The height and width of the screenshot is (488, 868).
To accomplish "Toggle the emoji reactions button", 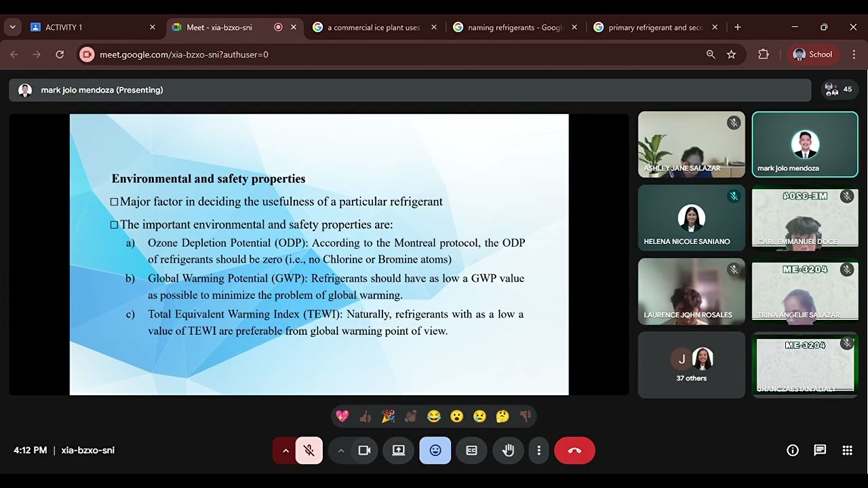I will click(x=435, y=451).
